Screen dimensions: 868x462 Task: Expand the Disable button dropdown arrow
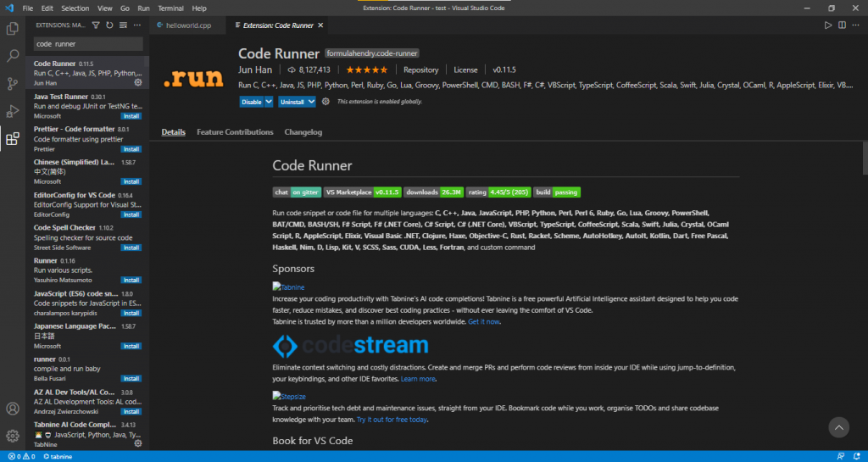[x=269, y=102]
